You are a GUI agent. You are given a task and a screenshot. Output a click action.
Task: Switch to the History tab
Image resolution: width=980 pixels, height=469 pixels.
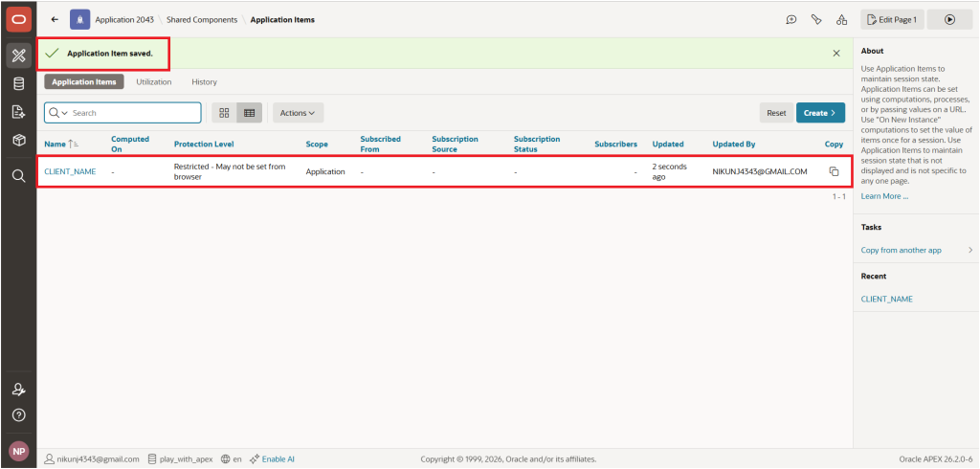(205, 82)
